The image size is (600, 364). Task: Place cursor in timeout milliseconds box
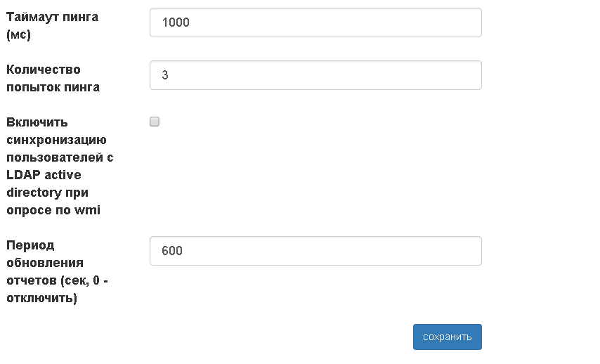click(x=315, y=22)
